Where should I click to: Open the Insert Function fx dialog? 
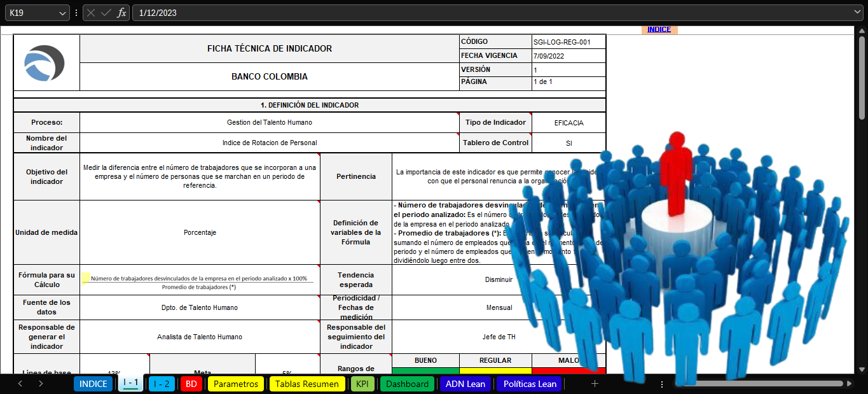(121, 13)
